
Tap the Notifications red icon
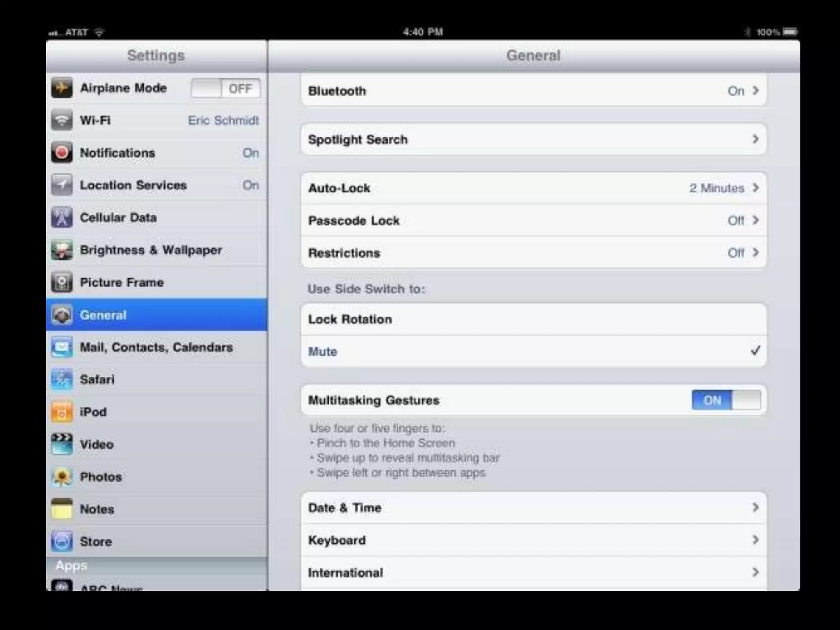pyautogui.click(x=62, y=153)
